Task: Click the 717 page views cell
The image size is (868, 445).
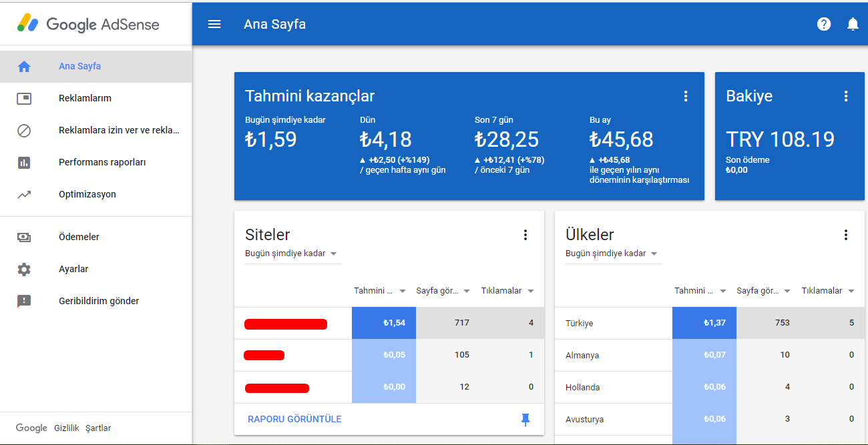Action: [448, 323]
